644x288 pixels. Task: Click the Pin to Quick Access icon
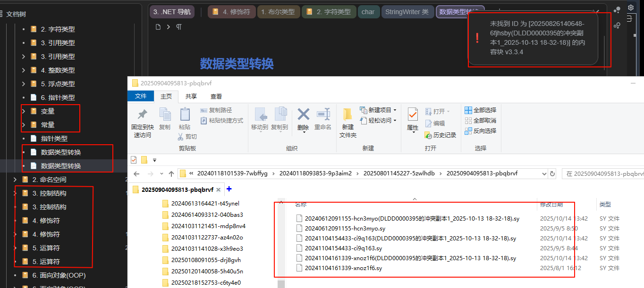tap(142, 115)
